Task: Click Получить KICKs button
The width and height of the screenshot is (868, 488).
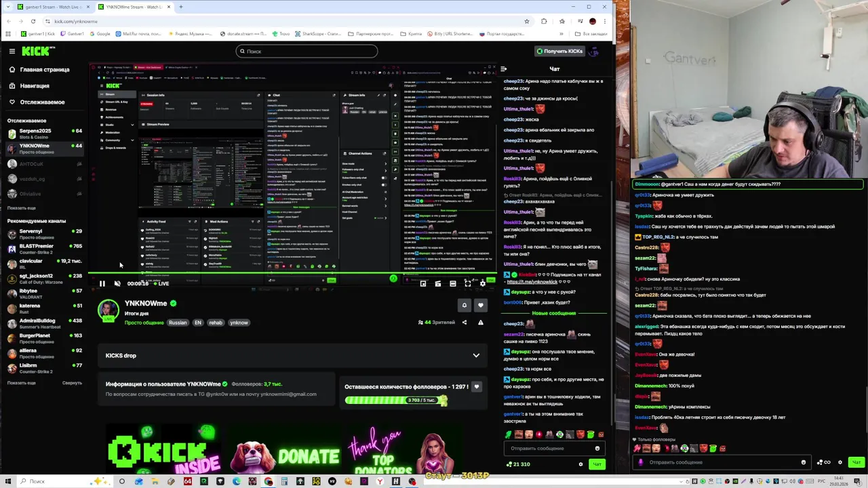Action: click(559, 51)
